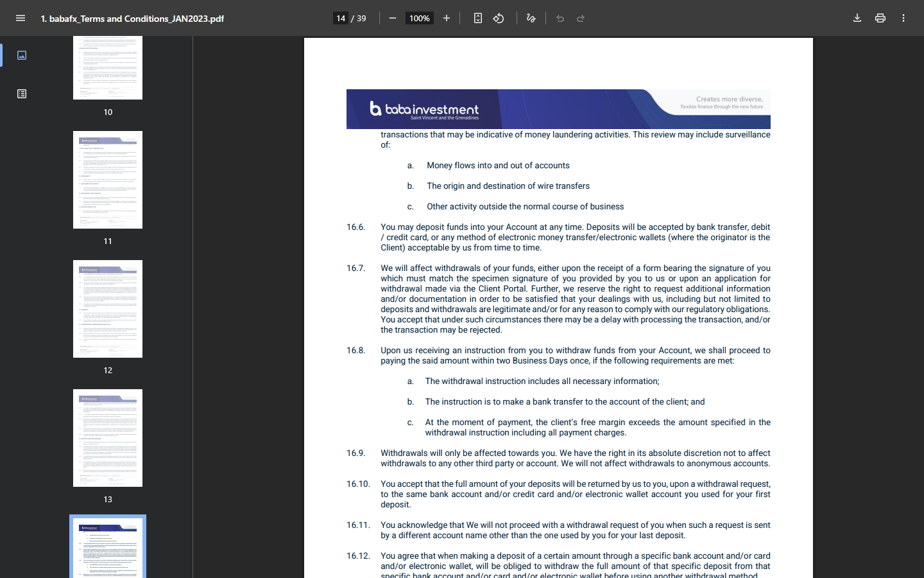Click the clause number 16.8.
The width and height of the screenshot is (924, 578).
(x=356, y=351)
